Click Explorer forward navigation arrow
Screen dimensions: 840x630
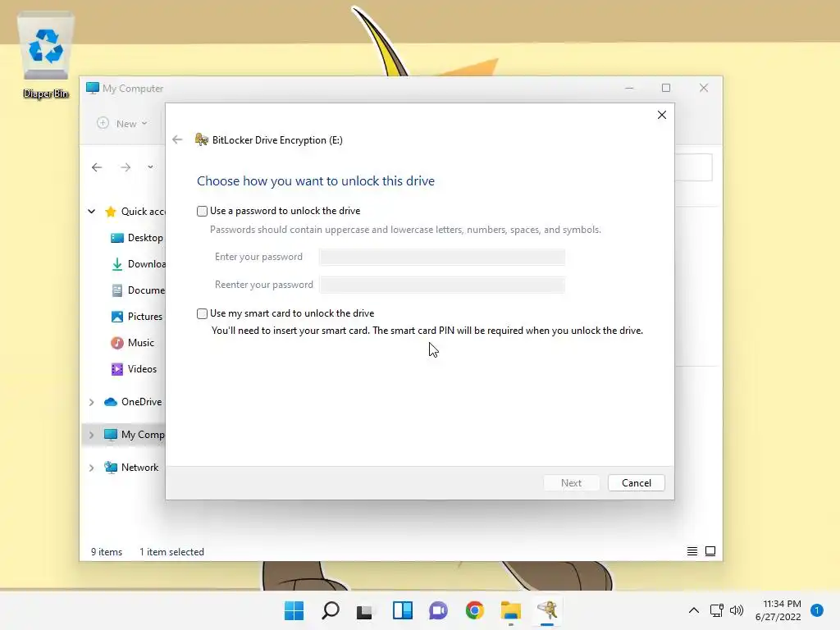pos(126,167)
